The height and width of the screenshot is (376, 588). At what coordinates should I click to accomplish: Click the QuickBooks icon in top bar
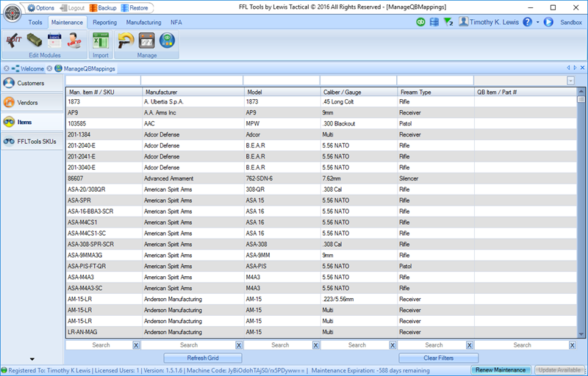tap(420, 23)
